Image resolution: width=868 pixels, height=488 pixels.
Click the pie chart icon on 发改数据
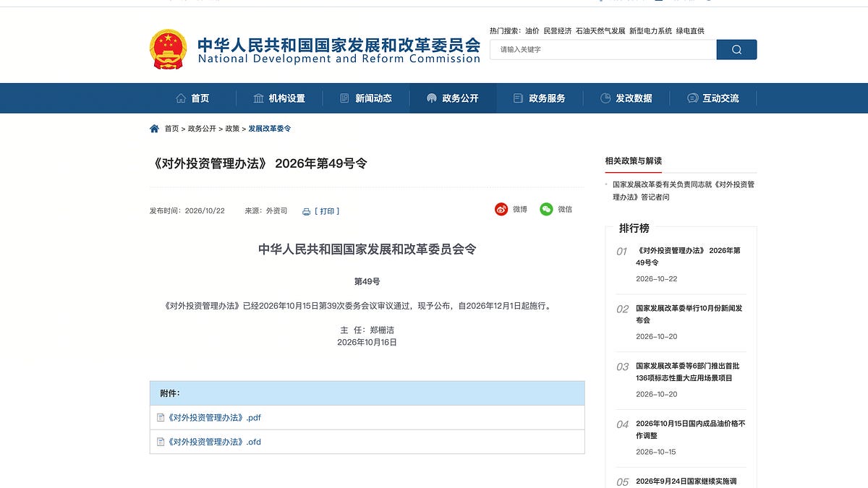[x=605, y=98]
